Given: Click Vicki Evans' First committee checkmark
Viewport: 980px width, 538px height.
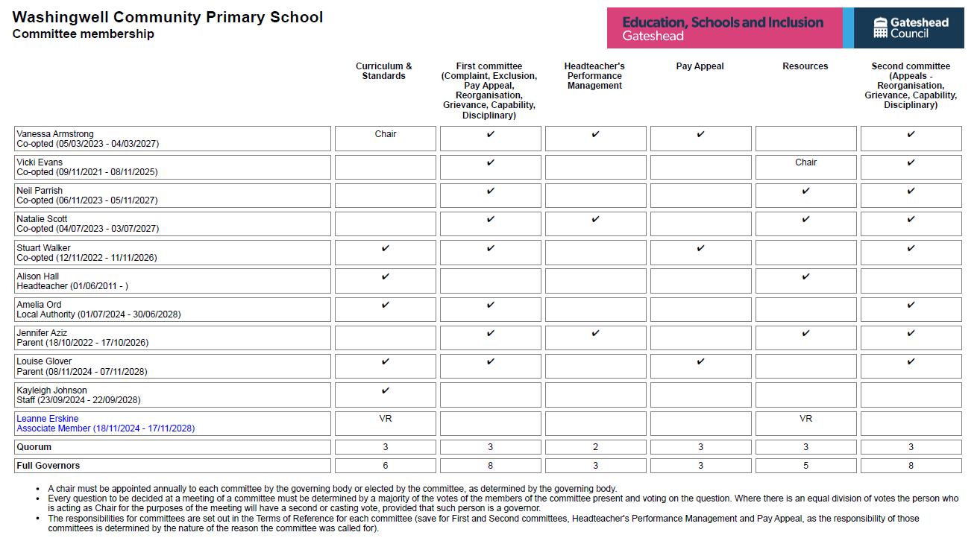Looking at the screenshot, I should coord(490,162).
